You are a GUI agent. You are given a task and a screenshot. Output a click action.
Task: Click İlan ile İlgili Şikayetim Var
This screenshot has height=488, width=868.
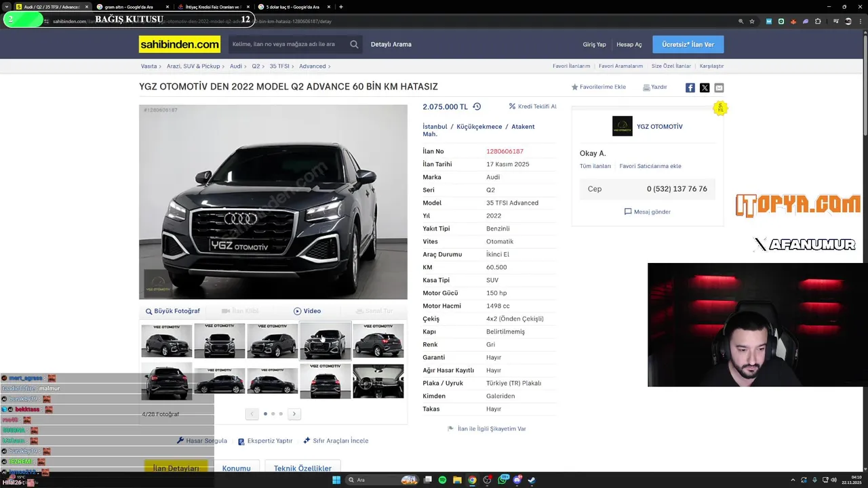pos(487,429)
